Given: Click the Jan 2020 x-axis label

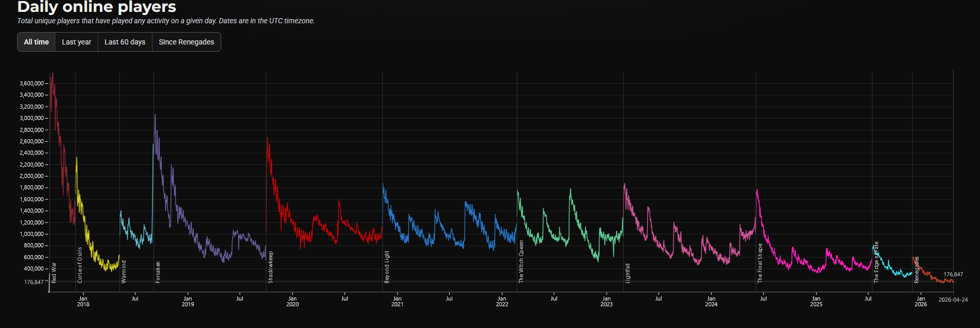Looking at the screenshot, I should [x=293, y=301].
